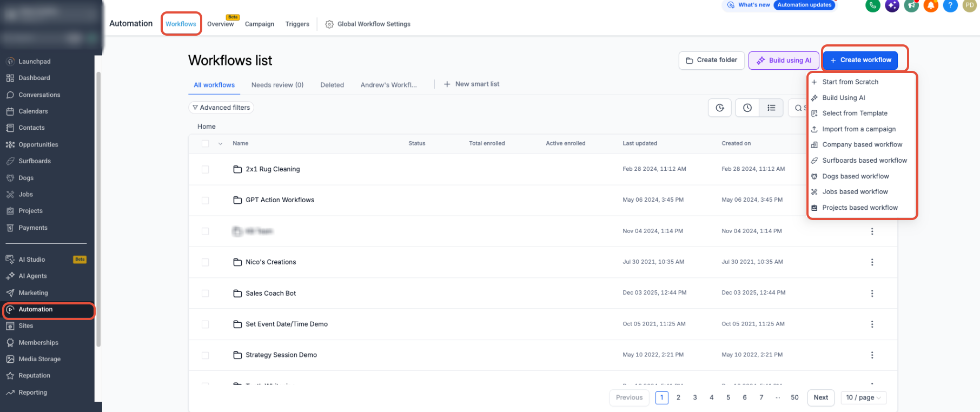
Task: Open the 10 / page size dropdown
Action: 864,397
